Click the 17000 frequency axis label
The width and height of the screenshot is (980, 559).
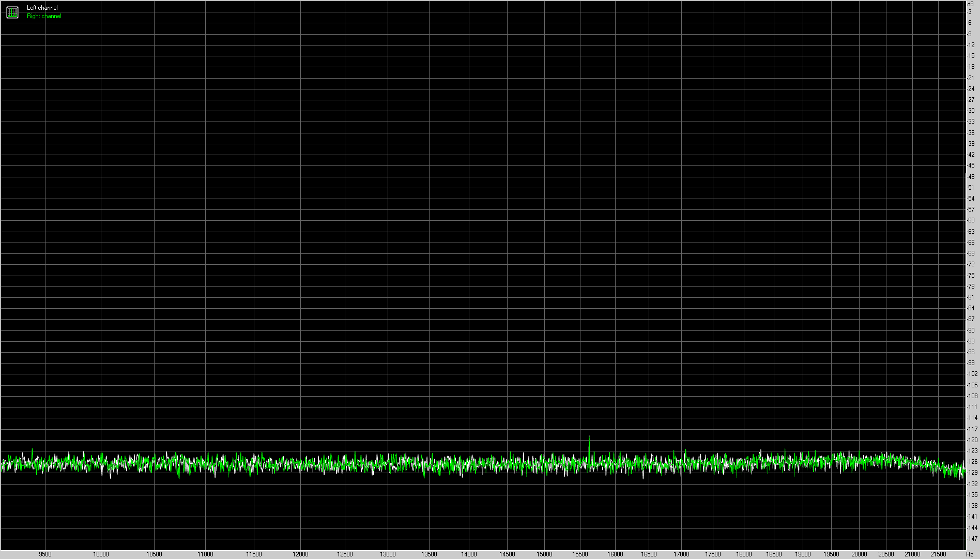coord(681,554)
